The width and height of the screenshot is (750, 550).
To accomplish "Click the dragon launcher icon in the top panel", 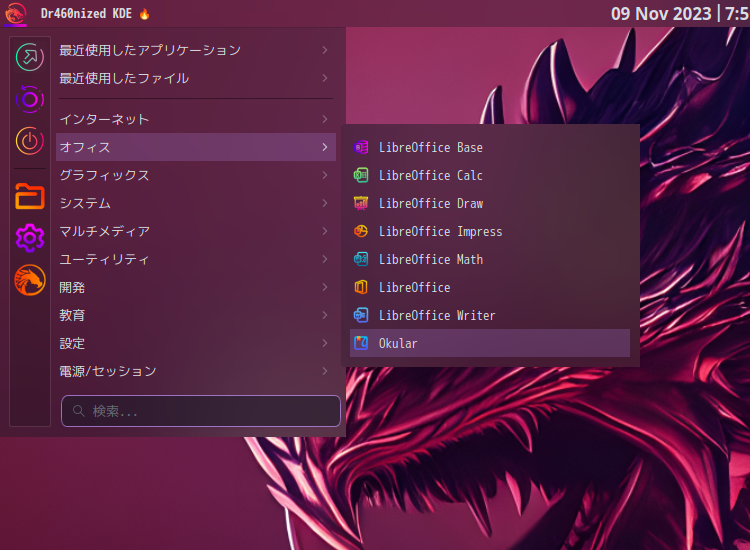I will (x=15, y=13).
